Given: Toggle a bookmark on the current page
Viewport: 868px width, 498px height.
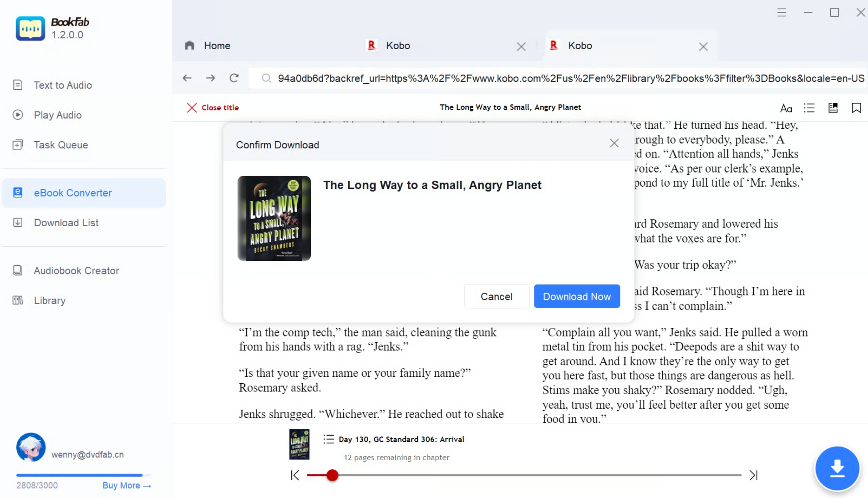Looking at the screenshot, I should [x=857, y=108].
